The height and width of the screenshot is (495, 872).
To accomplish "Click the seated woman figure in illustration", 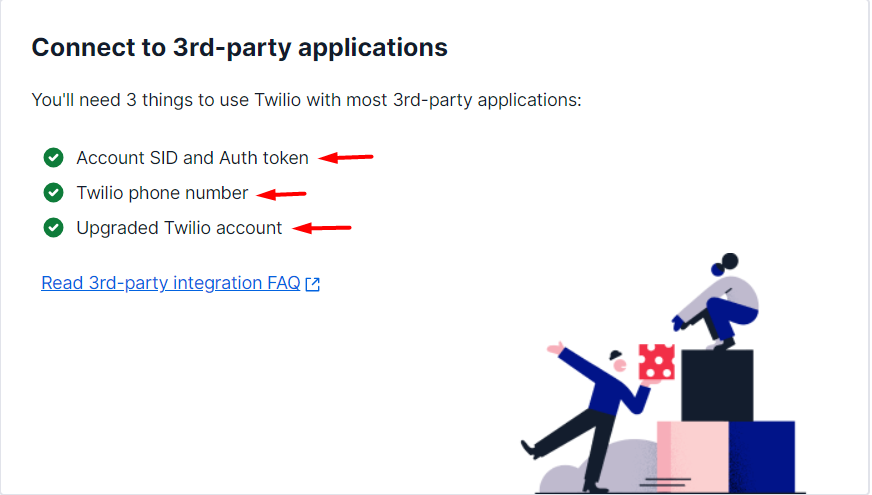I will coord(717,300).
